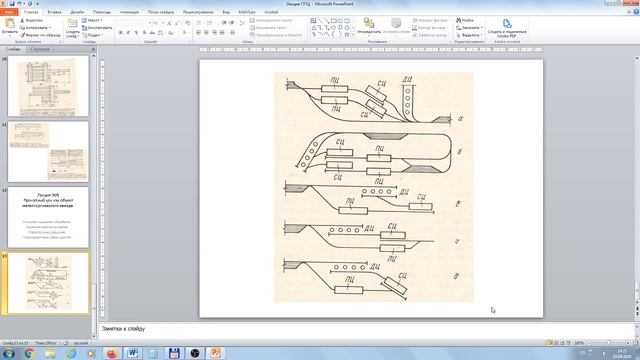Justify the text alignment
The width and height of the screenshot is (640, 360).
tap(222, 33)
